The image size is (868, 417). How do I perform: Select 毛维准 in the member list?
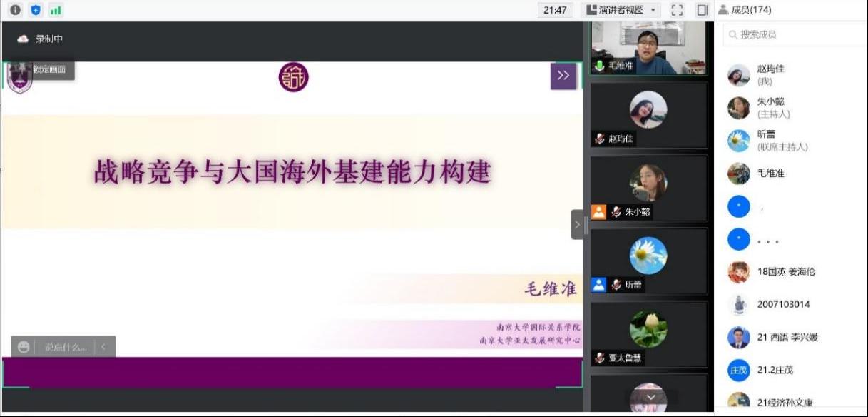770,174
